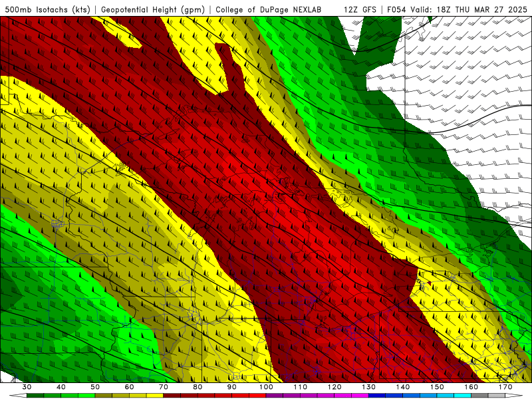Image resolution: width=532 pixels, height=399 pixels.
Task: Click the '12Z GFS' model run label
Action: tap(360, 10)
